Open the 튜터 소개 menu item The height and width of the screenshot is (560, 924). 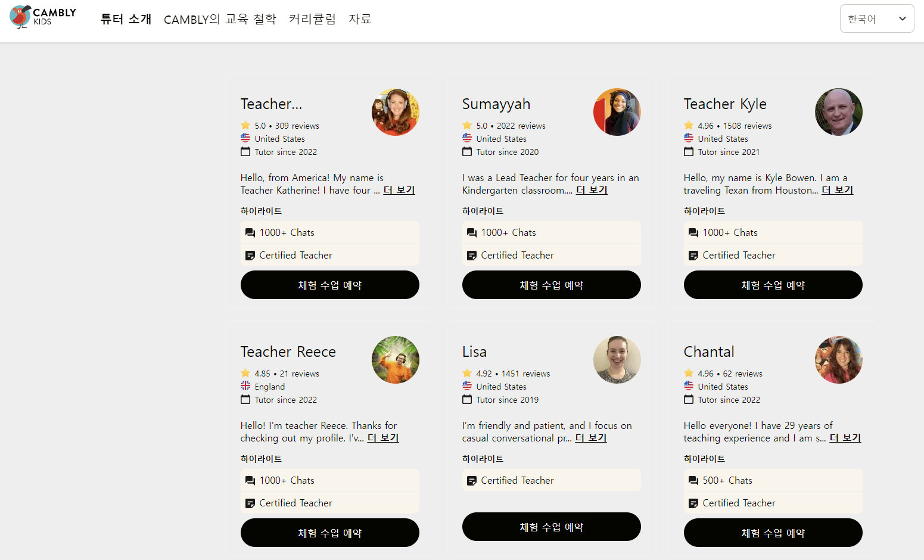tap(126, 19)
